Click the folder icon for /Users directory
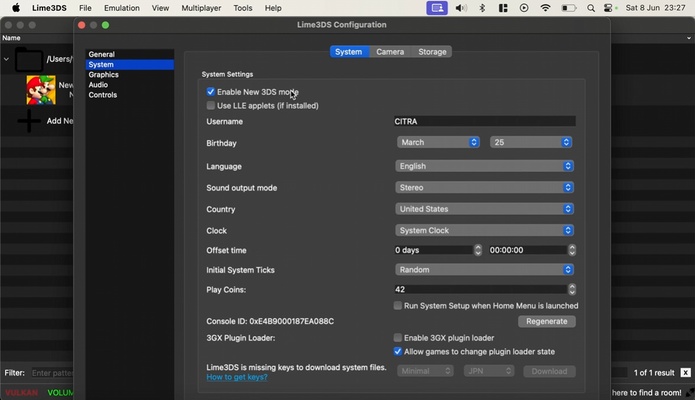The image size is (695, 400). tap(29, 59)
